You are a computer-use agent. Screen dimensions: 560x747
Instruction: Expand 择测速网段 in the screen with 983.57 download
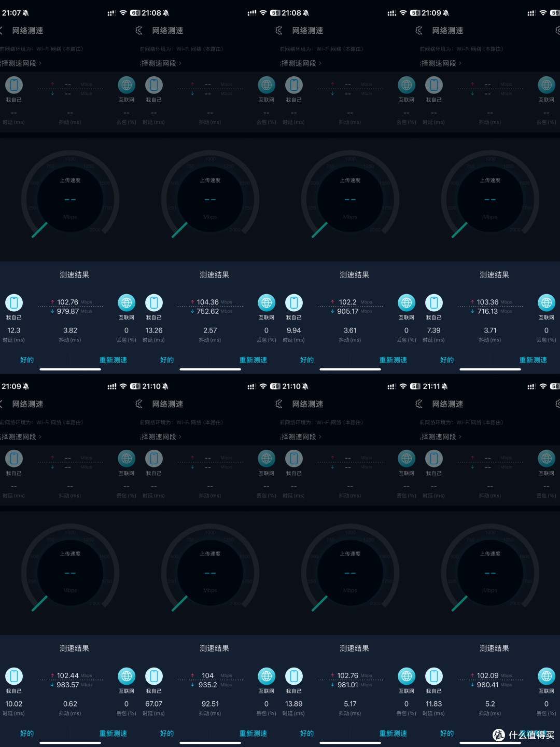[21, 437]
